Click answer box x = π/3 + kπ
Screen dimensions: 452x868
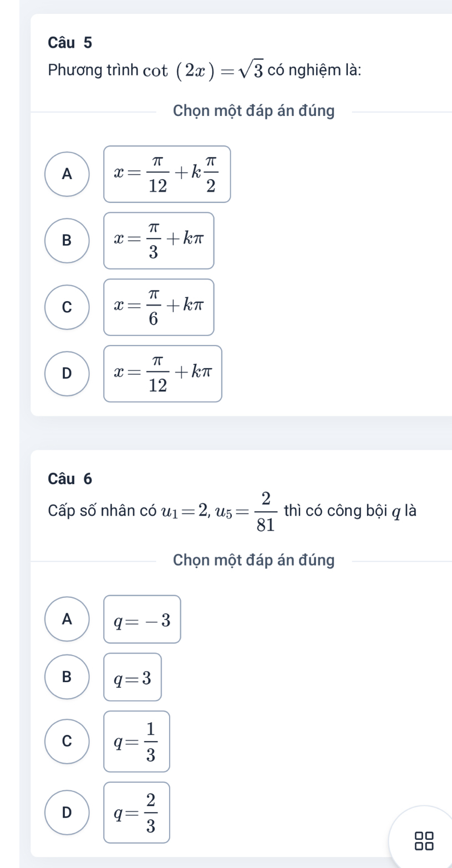(159, 241)
